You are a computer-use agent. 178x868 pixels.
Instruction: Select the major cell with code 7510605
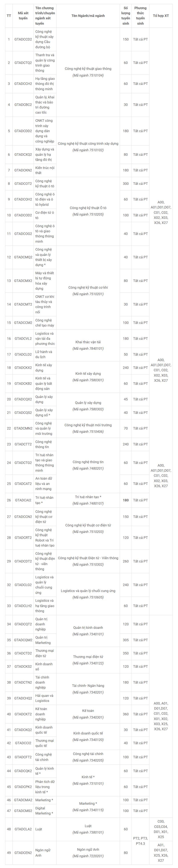click(88, 594)
